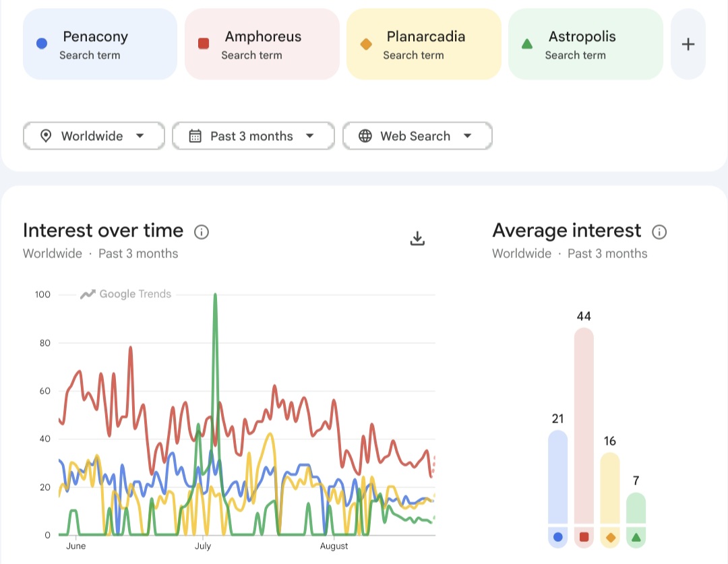Click the blue circle marker under Penacony bar
728x564 pixels.
pos(558,537)
